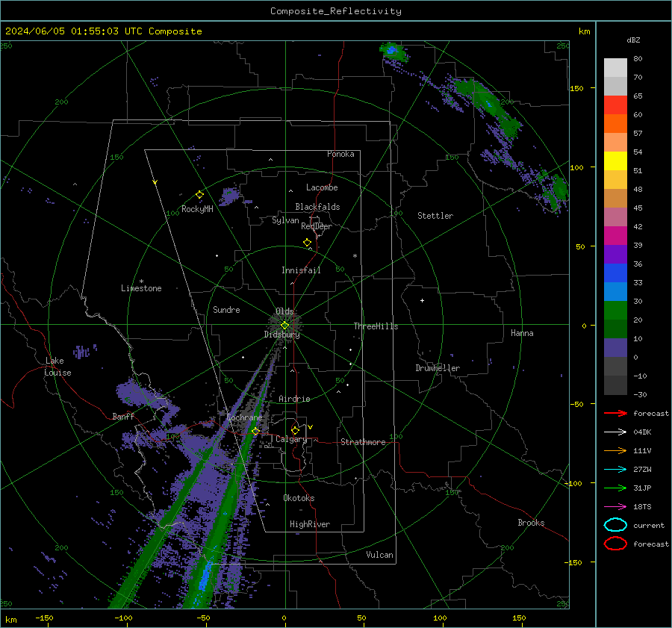Click the red forecast ellipse icon

coord(615,544)
